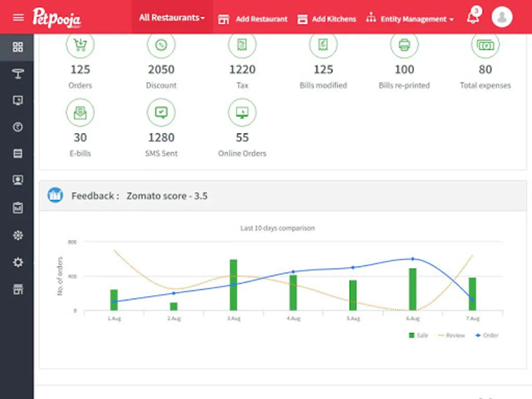The image size is (532, 399).
Task: Click the Bills modified label
Action: point(323,86)
